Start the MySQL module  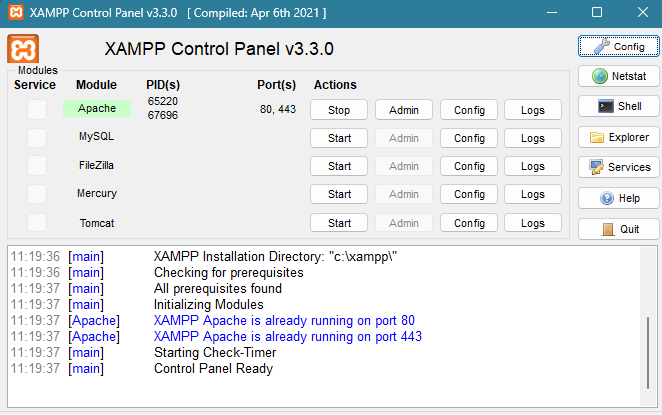[339, 138]
